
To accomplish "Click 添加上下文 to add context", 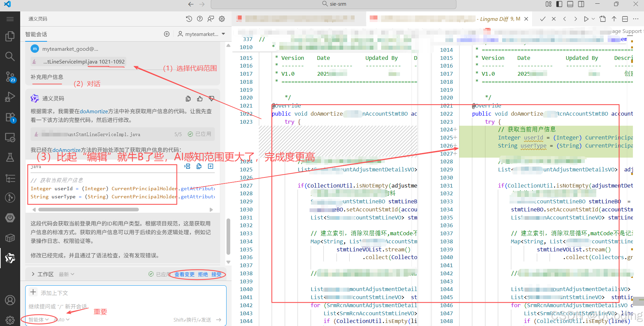I will (x=49, y=293).
